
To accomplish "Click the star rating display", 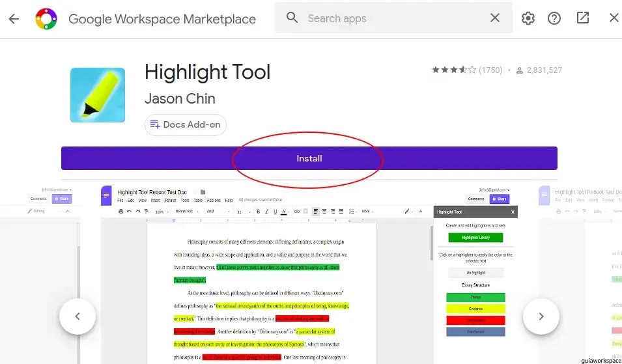I will click(x=454, y=70).
